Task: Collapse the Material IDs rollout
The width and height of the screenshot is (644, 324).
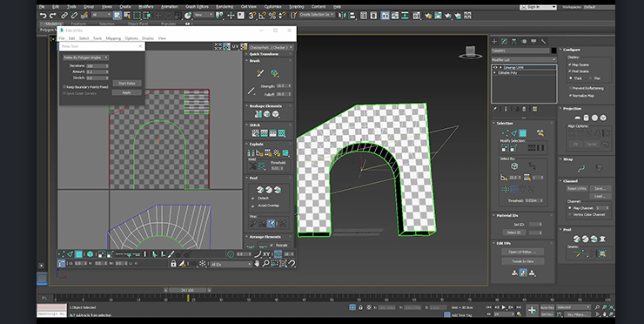Action: [x=506, y=215]
